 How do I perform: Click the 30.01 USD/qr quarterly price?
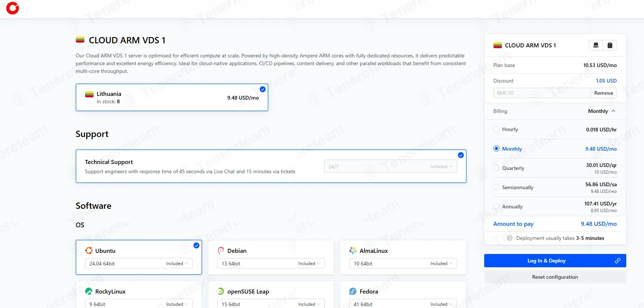tap(601, 165)
